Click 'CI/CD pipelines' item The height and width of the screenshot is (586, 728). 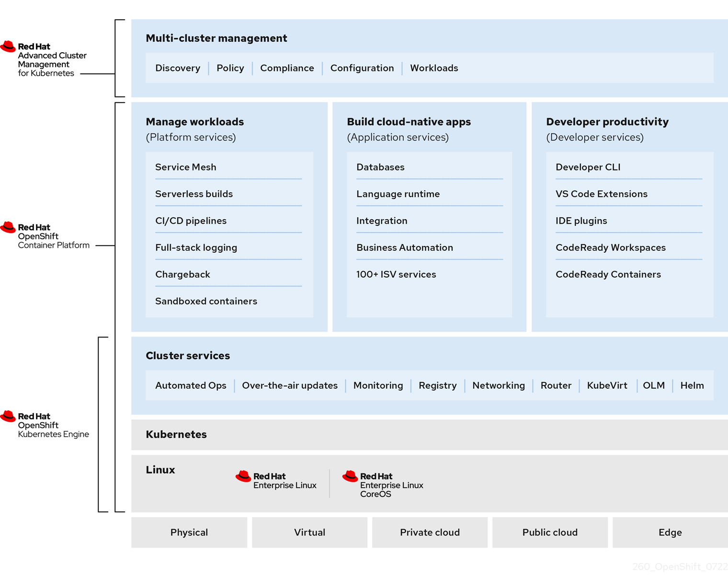(x=191, y=221)
